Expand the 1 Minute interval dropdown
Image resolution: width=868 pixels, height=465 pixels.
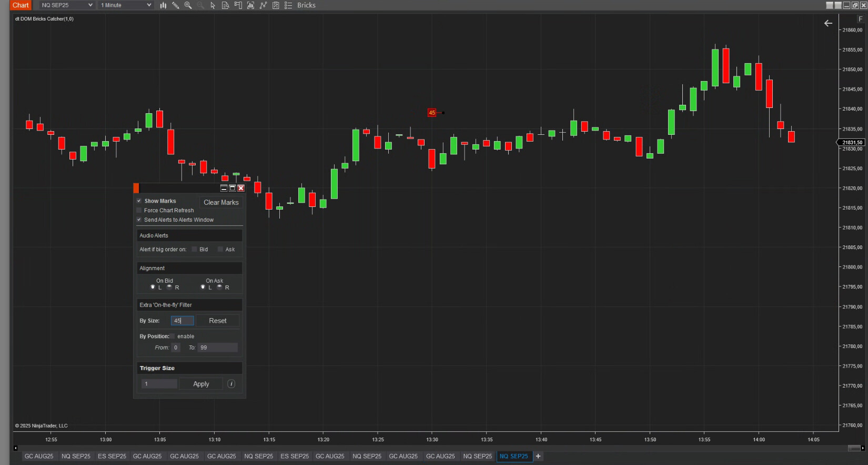point(126,5)
